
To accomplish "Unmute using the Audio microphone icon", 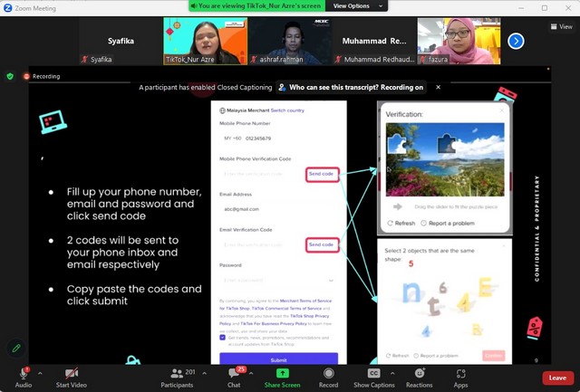I will tap(23, 373).
